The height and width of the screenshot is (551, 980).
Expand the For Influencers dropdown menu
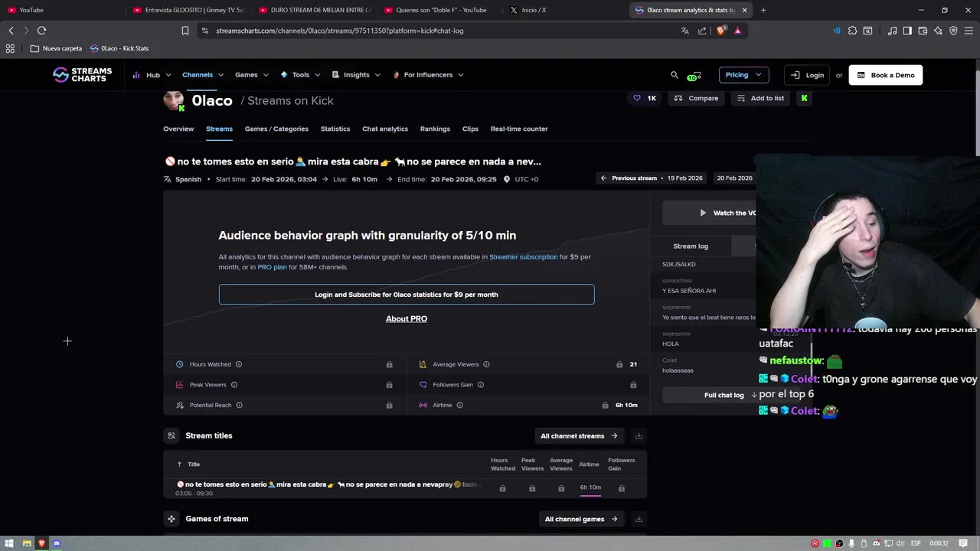coord(428,75)
